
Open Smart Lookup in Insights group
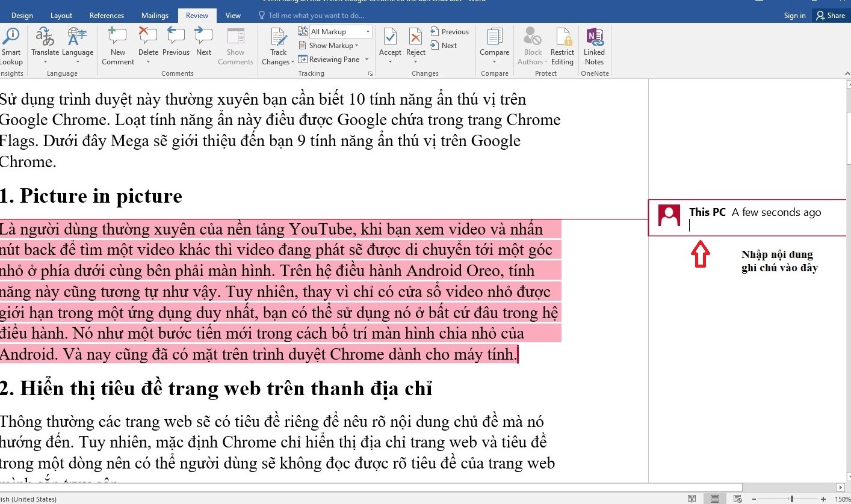point(11,46)
